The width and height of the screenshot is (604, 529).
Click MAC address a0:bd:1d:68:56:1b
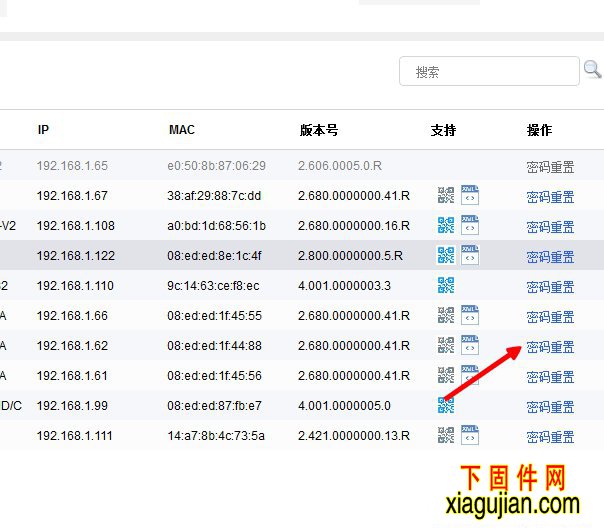click(216, 226)
